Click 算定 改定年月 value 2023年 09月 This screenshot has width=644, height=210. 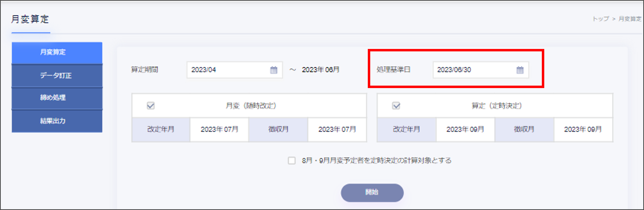tap(465, 129)
